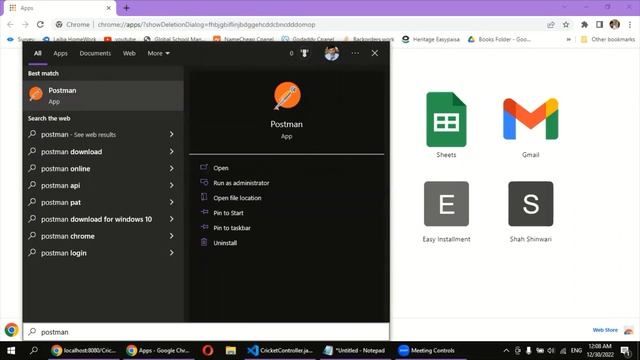Open File Explorer from the taskbar
This screenshot has height=360, width=640.
click(231, 350)
